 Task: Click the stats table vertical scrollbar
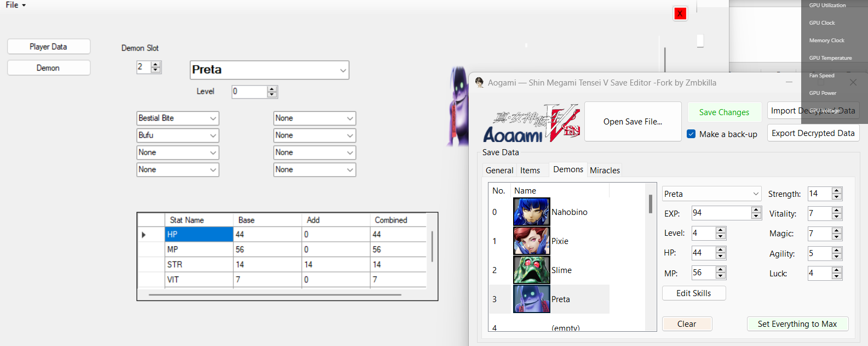click(432, 246)
